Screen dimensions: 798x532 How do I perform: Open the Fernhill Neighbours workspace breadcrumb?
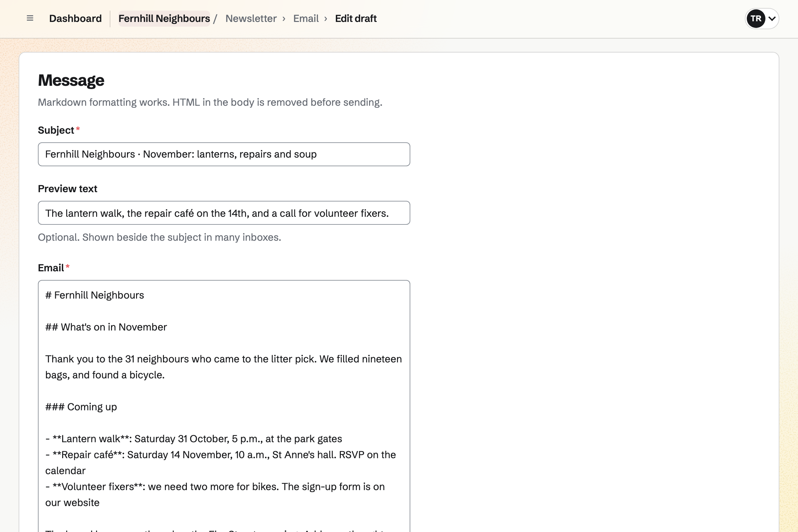click(x=164, y=18)
